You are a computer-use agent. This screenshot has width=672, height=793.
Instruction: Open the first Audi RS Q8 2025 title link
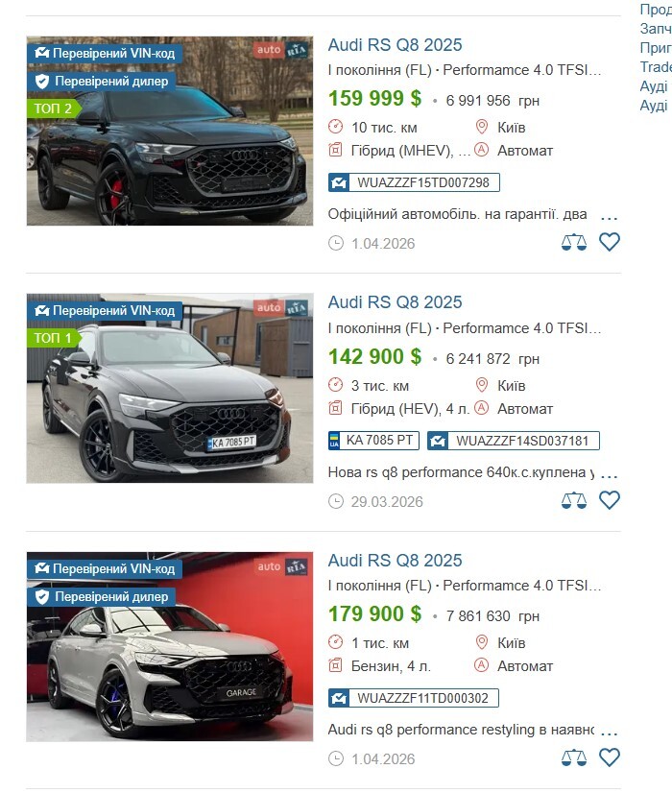click(395, 45)
